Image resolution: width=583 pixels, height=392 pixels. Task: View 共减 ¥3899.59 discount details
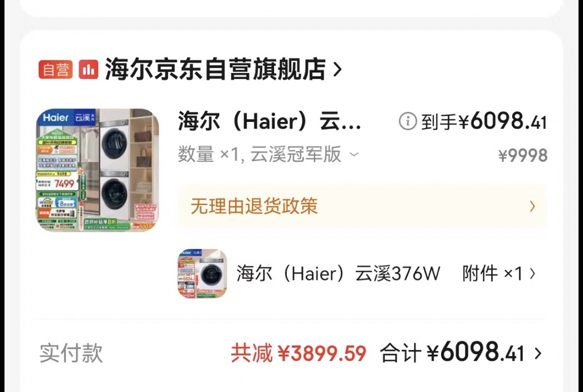point(298,353)
